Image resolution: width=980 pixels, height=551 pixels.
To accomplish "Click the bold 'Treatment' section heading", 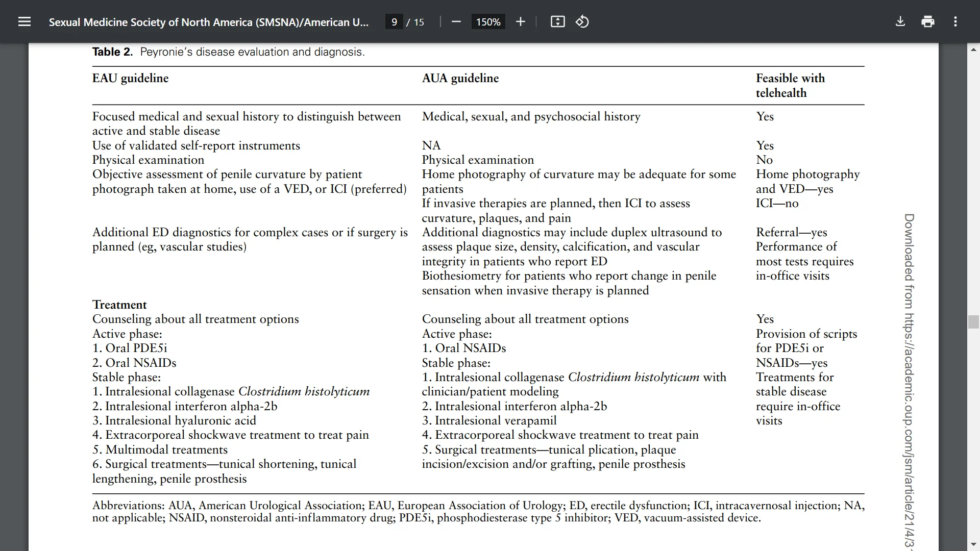I will 119,305.
